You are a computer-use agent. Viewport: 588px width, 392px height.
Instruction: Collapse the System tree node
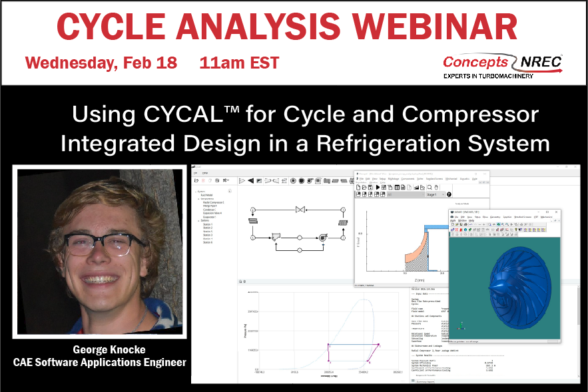point(196,192)
